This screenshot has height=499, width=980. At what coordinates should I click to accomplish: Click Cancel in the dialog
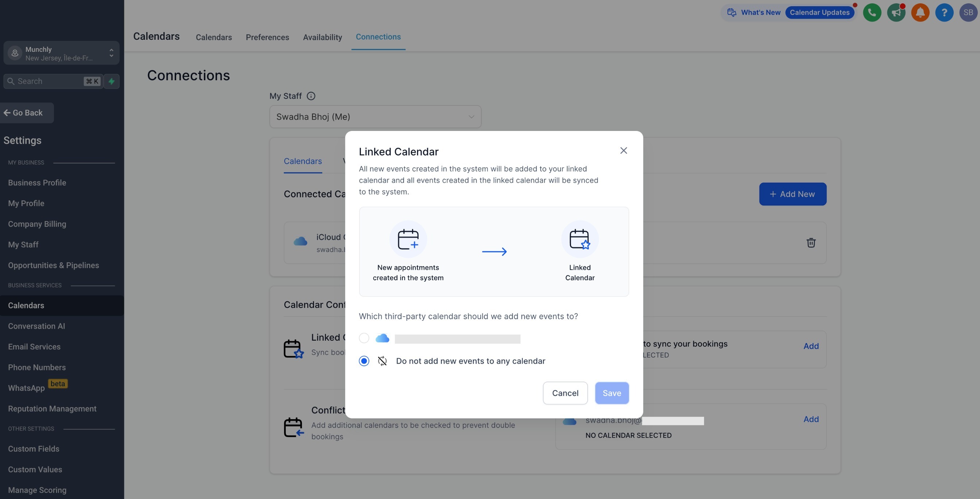pos(565,393)
